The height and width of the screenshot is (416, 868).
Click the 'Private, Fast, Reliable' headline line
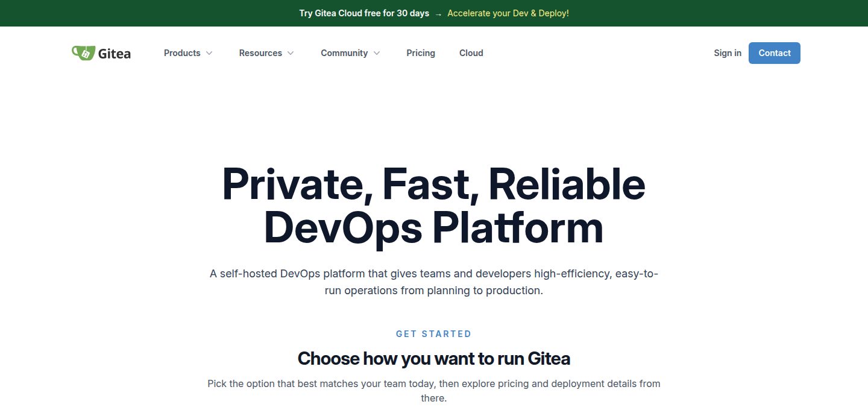[434, 184]
